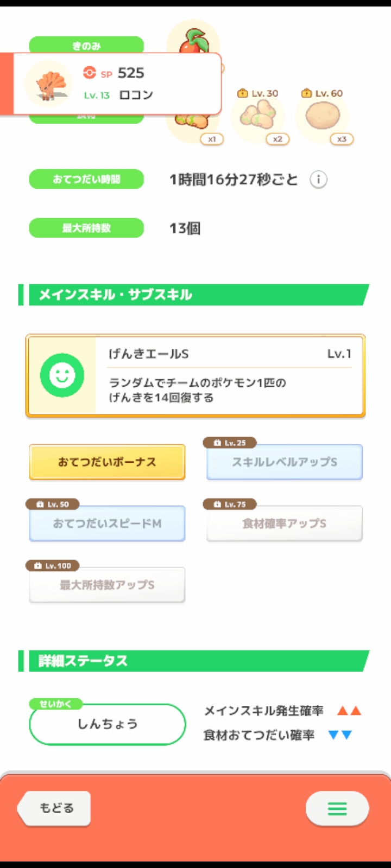
Task: Select locked スキルレベルアップS sub skill
Action: (285, 462)
